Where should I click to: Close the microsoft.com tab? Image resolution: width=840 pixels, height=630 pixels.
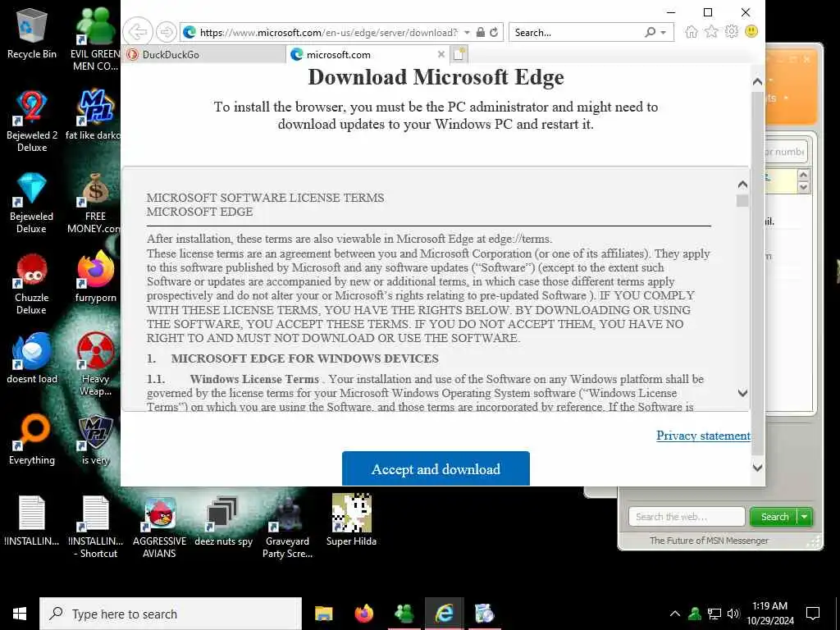coord(441,54)
